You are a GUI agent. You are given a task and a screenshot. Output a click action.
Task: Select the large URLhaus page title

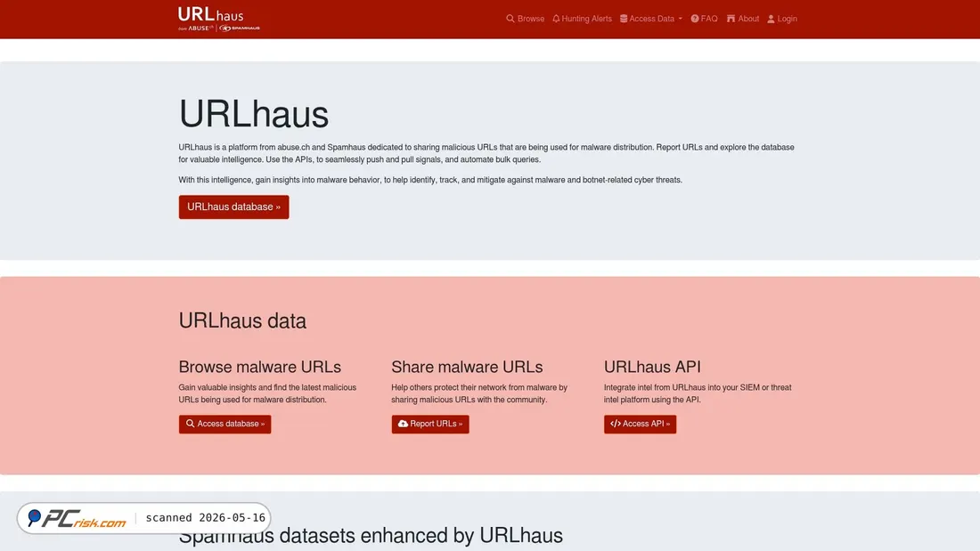coord(254,114)
